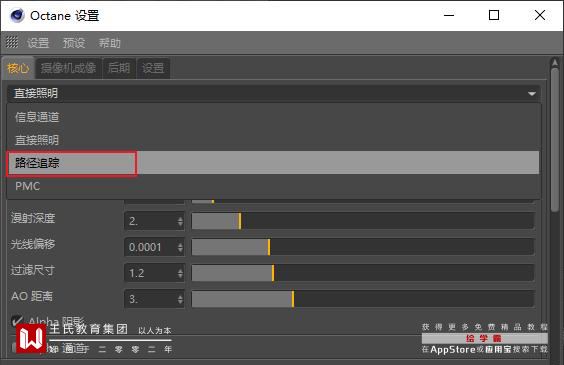This screenshot has width=564, height=365.
Task: Adjust the 过滤尺寸 slider
Action: click(x=363, y=273)
